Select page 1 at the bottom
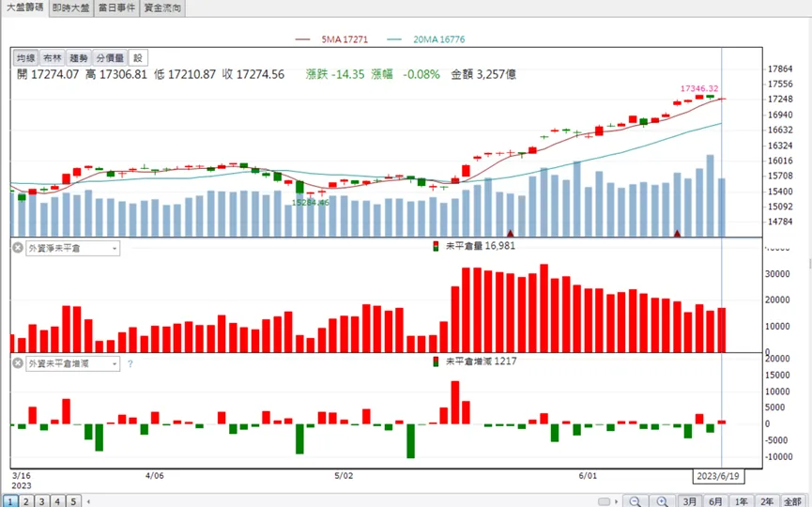 pyautogui.click(x=9, y=501)
